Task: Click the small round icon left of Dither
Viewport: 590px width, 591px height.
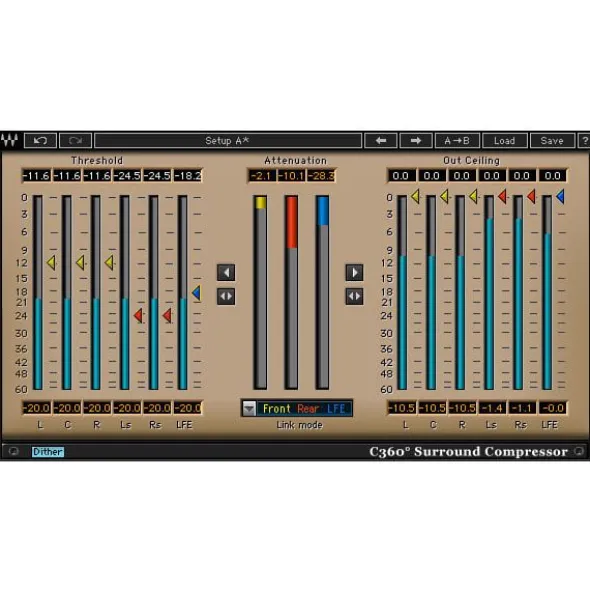Action: 14,451
